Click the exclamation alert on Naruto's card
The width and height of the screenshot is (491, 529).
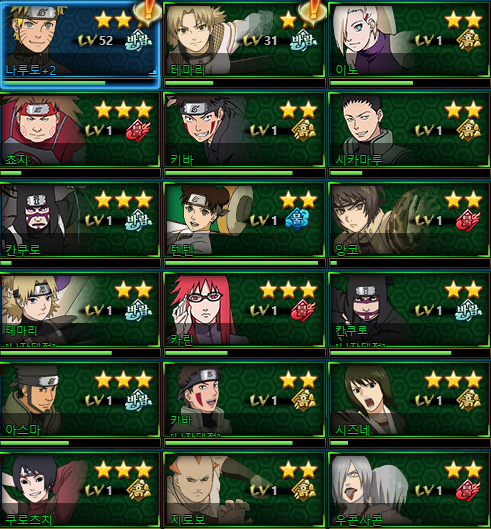coord(147,11)
